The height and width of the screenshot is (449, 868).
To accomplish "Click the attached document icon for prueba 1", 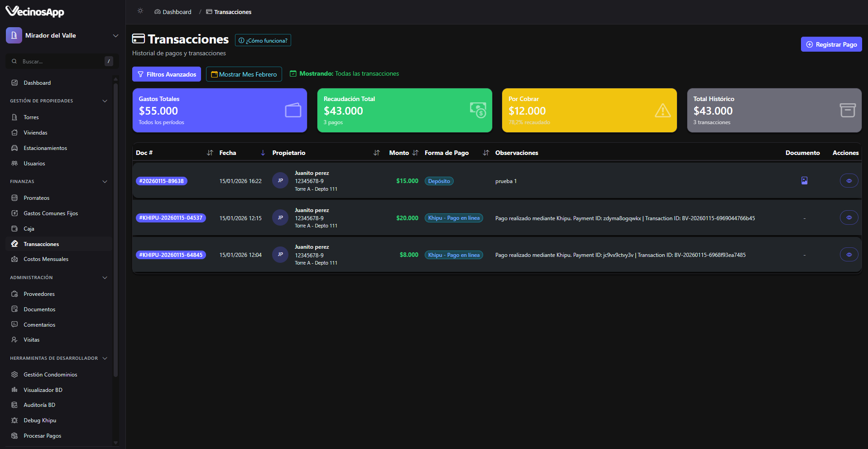I will tap(804, 181).
